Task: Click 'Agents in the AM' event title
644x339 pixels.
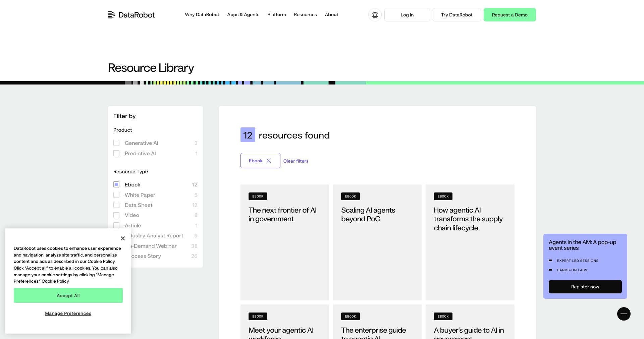Action: [582, 245]
